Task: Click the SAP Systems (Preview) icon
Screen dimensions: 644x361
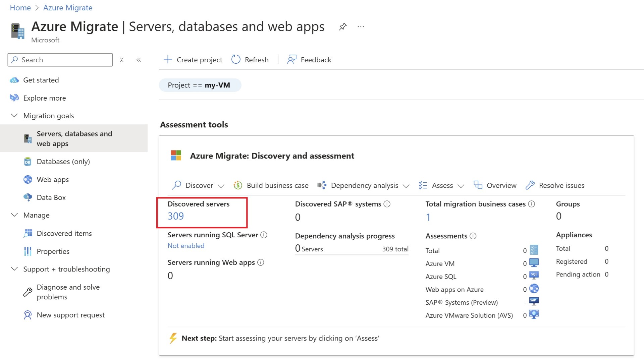Action: pos(534,301)
